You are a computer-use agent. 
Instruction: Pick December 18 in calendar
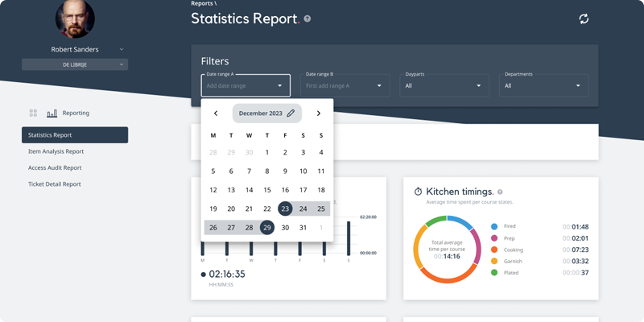click(x=321, y=190)
